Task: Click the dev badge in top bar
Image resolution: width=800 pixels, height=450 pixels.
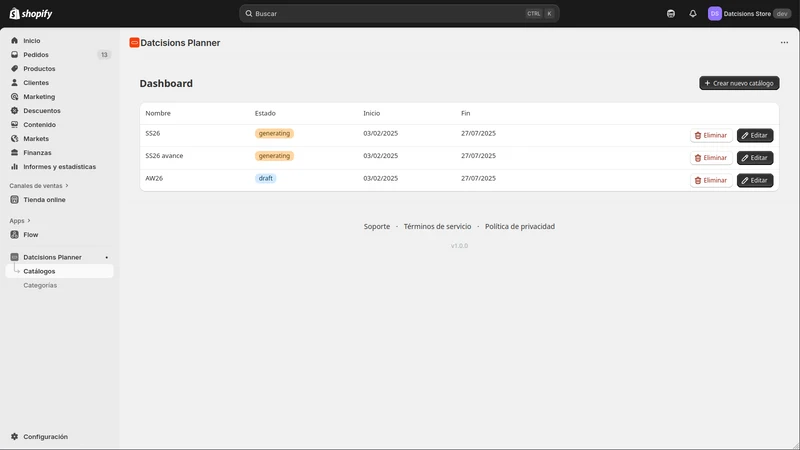Action: 782,14
